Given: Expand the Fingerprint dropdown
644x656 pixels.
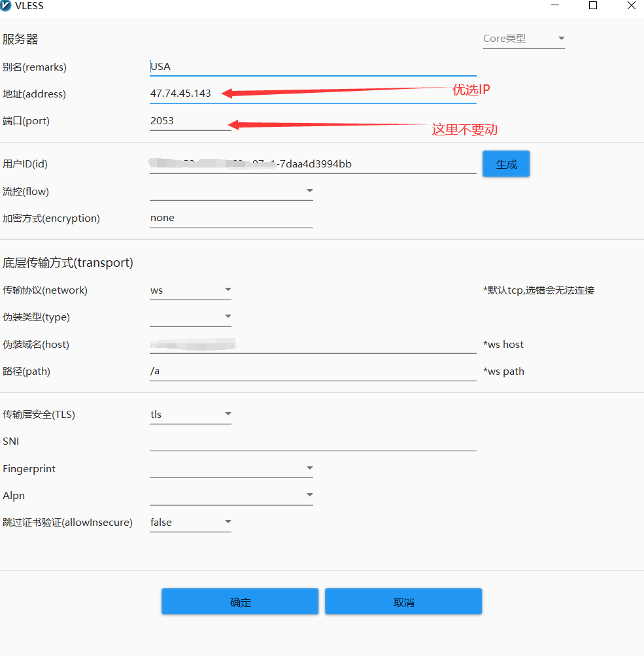Looking at the screenshot, I should (x=231, y=468).
